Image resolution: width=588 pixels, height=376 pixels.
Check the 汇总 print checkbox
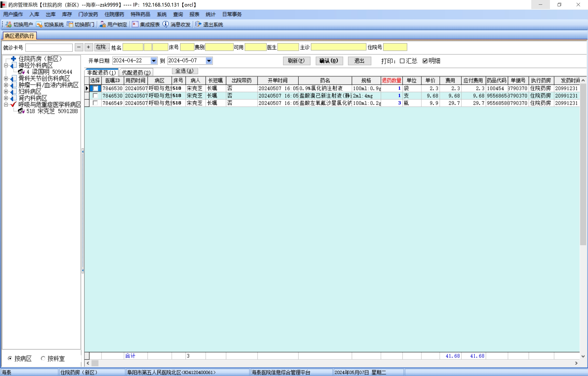pos(402,61)
